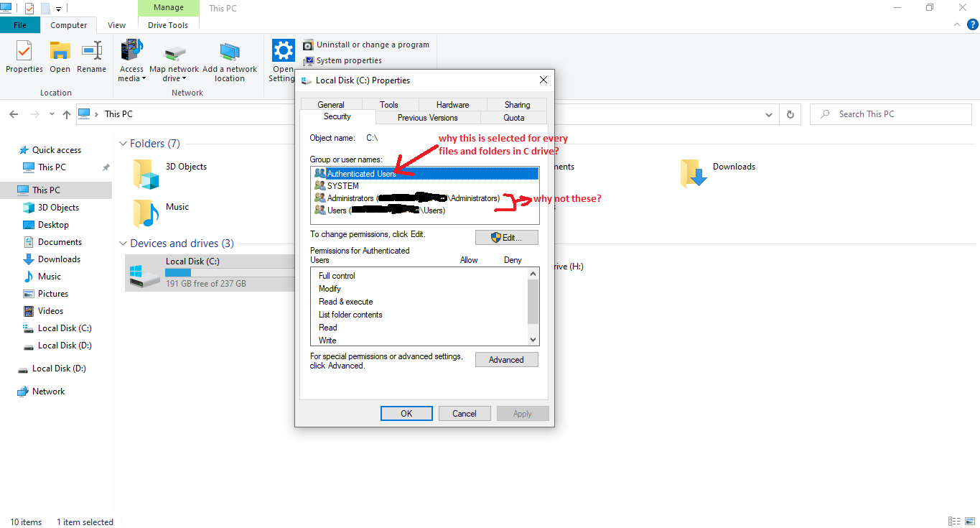Click the Search This PC field

pyautogui.click(x=891, y=114)
